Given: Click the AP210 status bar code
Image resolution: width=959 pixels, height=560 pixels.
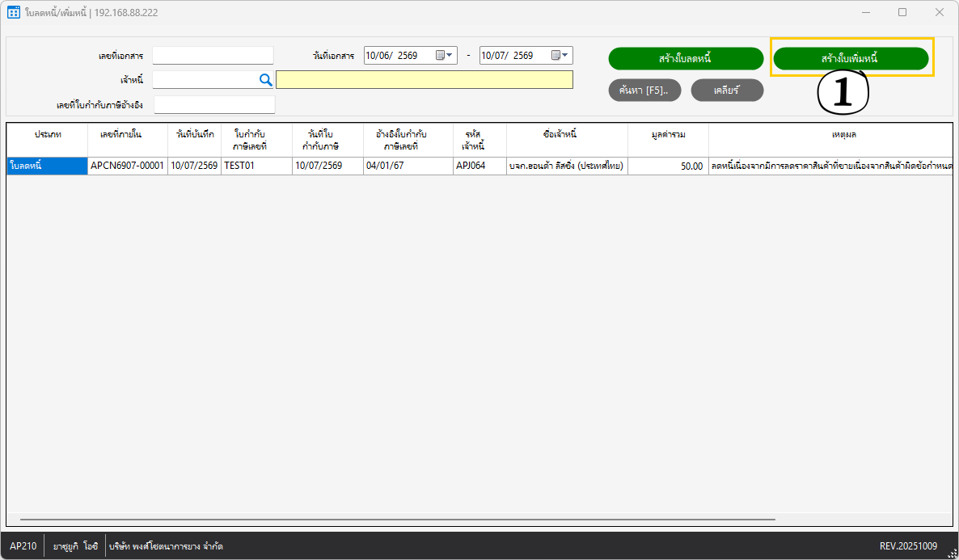Looking at the screenshot, I should [23, 546].
